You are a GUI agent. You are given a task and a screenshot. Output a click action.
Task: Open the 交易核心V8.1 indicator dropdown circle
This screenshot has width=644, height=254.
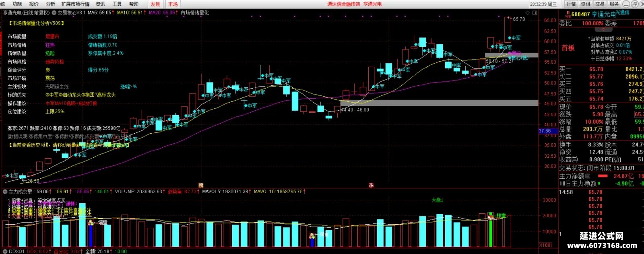[54, 13]
